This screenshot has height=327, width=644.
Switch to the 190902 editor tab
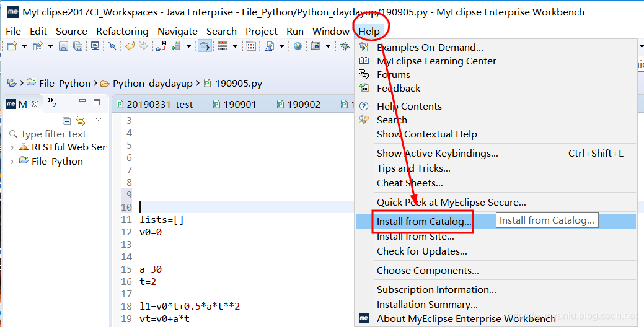tap(299, 105)
